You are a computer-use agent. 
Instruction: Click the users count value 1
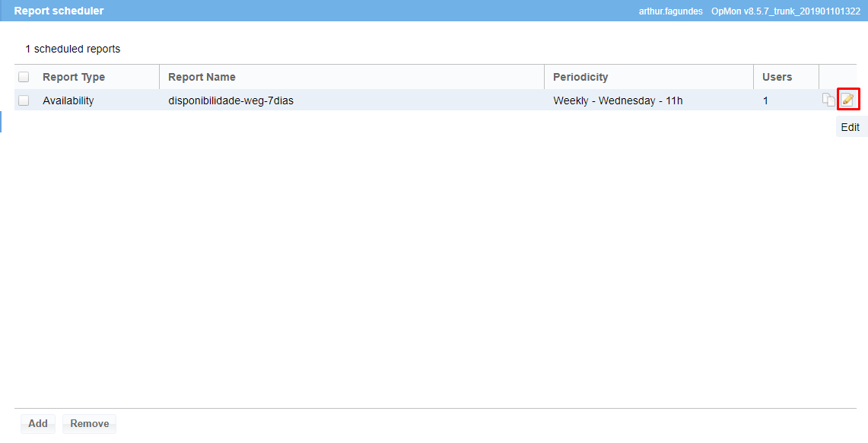(765, 100)
